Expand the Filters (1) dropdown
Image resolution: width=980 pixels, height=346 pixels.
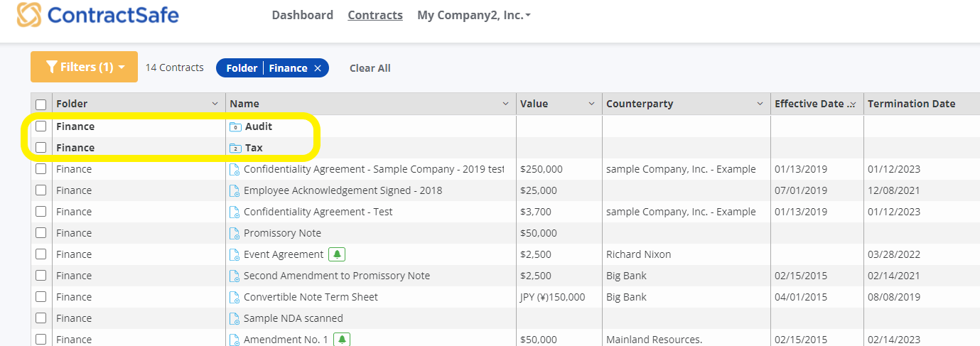pyautogui.click(x=84, y=67)
